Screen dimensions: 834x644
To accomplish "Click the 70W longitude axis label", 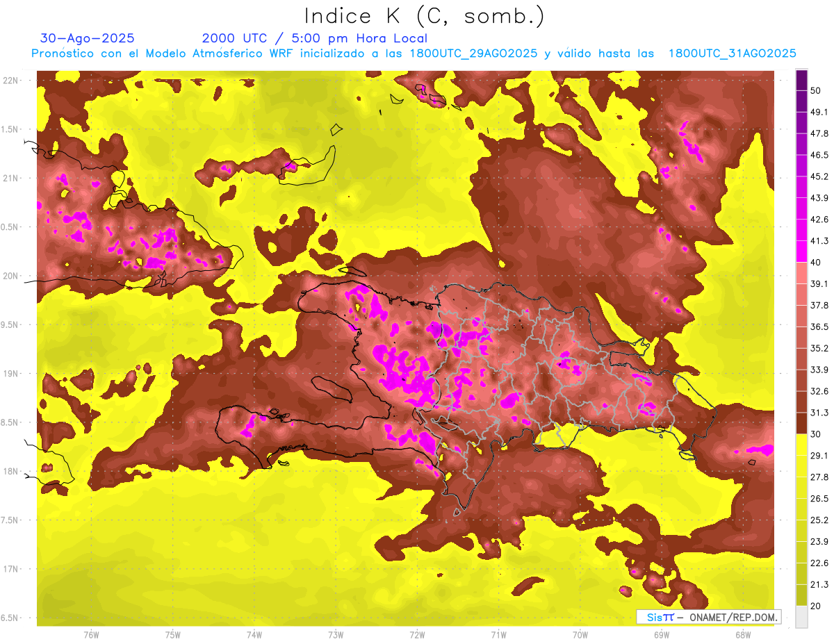I will (580, 634).
